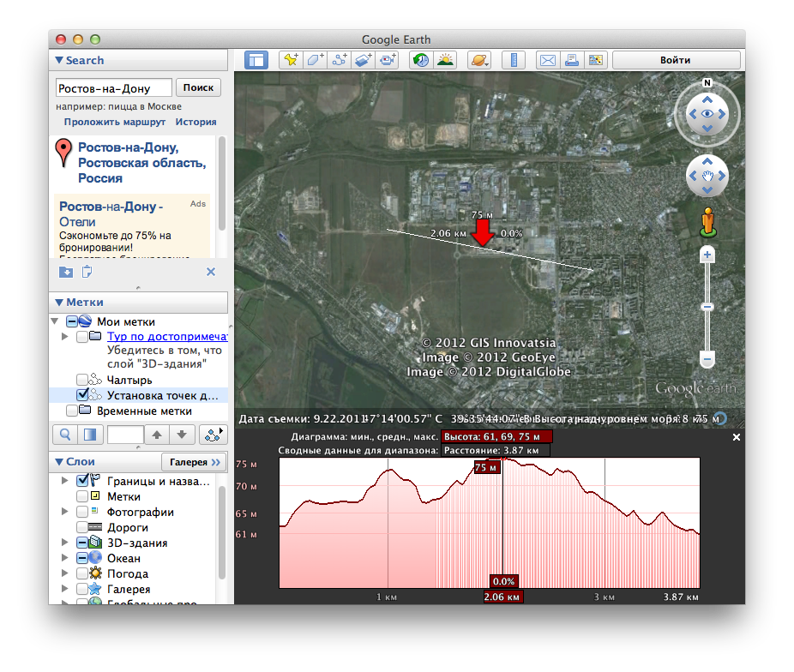The image size is (794, 672).
Task: Click the zoom slider handle on the map
Action: (707, 307)
